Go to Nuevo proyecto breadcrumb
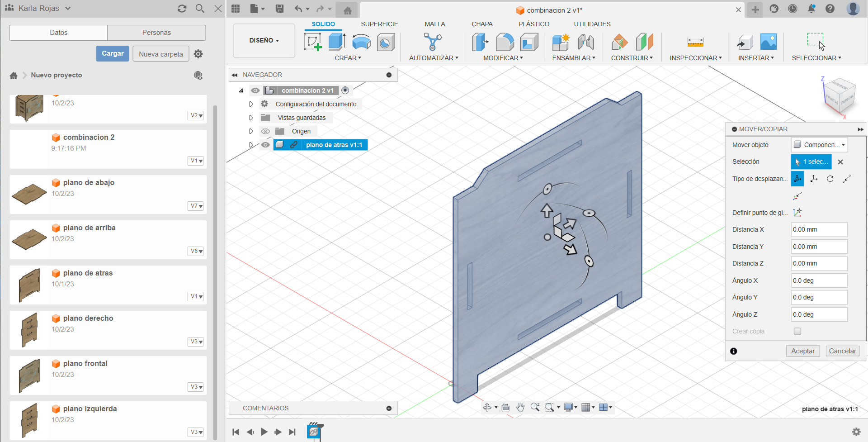This screenshot has height=442, width=868. point(57,75)
